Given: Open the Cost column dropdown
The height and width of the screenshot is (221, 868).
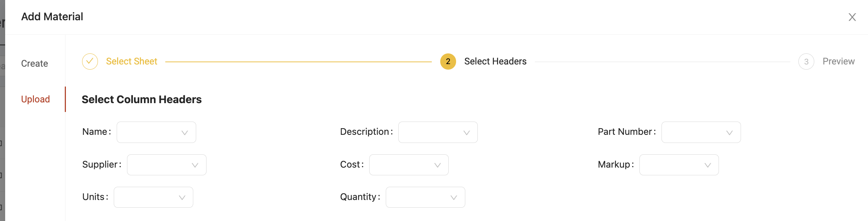Looking at the screenshot, I should point(409,165).
